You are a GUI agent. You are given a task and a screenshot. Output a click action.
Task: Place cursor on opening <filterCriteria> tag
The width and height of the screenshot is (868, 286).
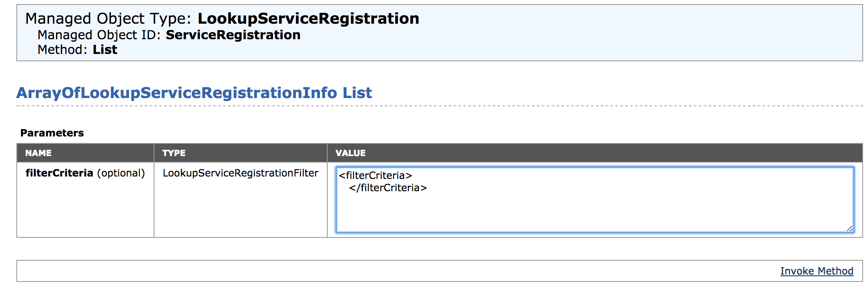375,175
